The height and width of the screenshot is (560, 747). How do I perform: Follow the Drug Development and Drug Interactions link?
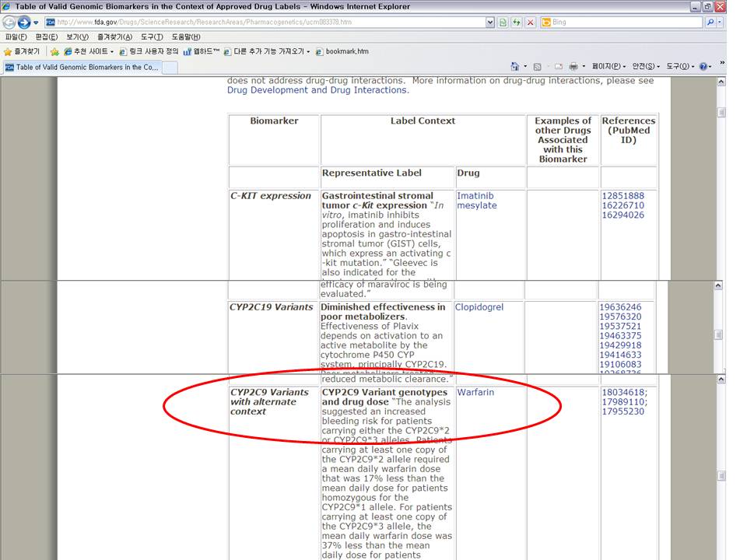click(317, 90)
